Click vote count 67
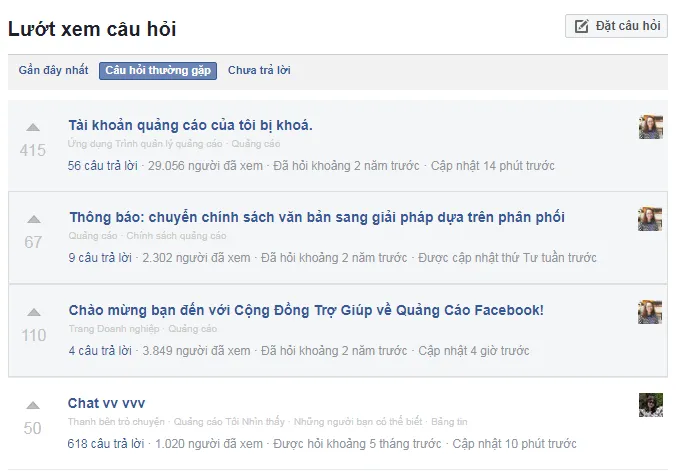The image size is (683, 475). pos(33,242)
